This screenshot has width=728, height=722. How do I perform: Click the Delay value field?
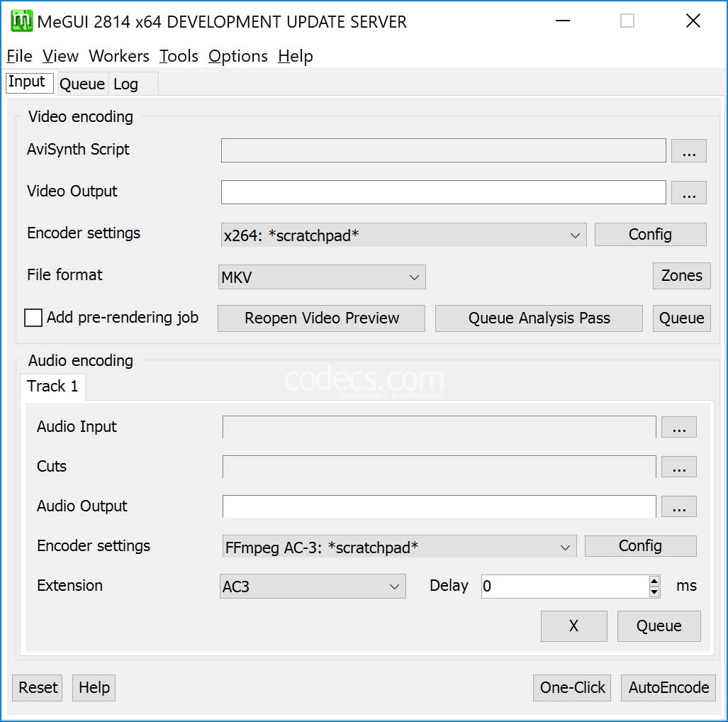point(565,587)
